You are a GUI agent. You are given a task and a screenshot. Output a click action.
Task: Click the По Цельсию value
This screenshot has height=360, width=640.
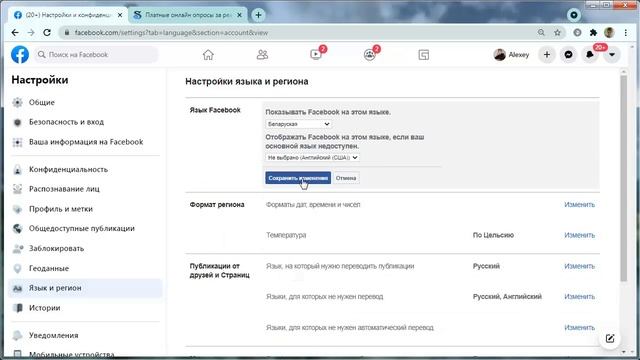pyautogui.click(x=493, y=235)
